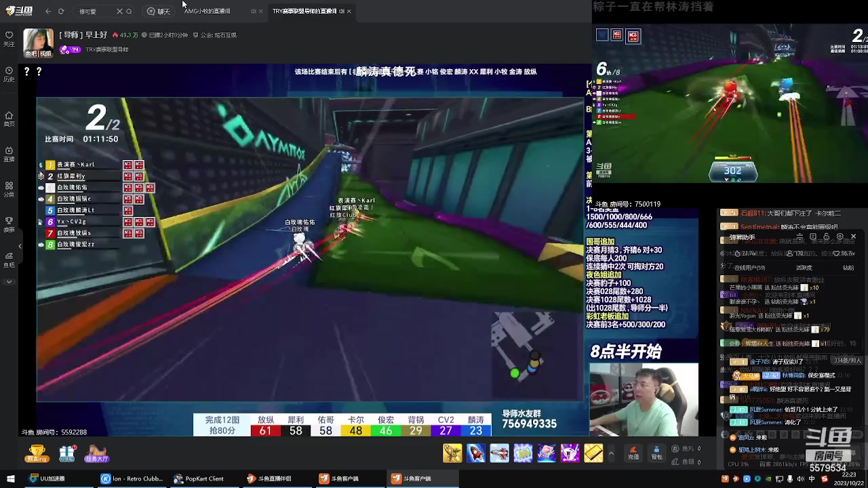Open the 背包 backpack button
868x488 pixels.
point(656,453)
